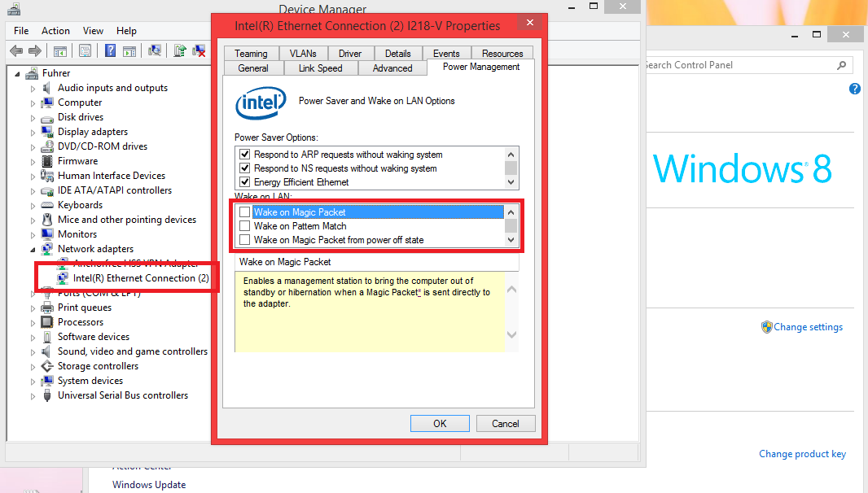Click the Show/Hide Console Tree icon

[60, 50]
